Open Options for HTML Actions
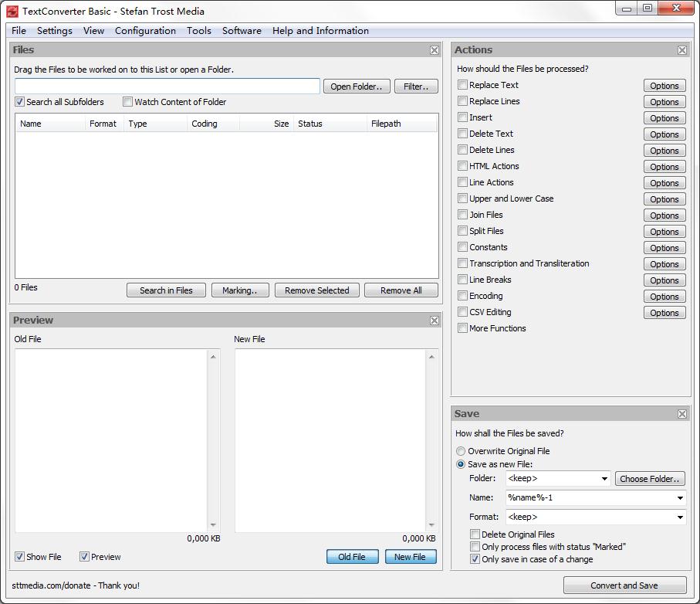Screen dimensions: 700x604 tap(664, 167)
